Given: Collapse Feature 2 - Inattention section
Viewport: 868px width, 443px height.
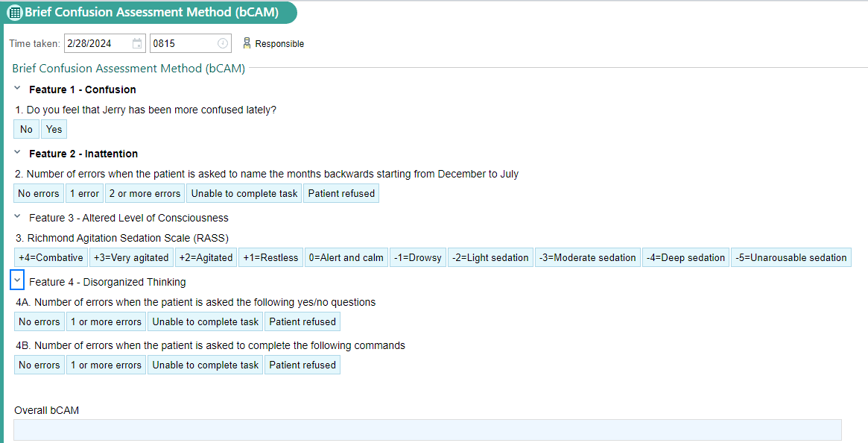Looking at the screenshot, I should click(17, 153).
